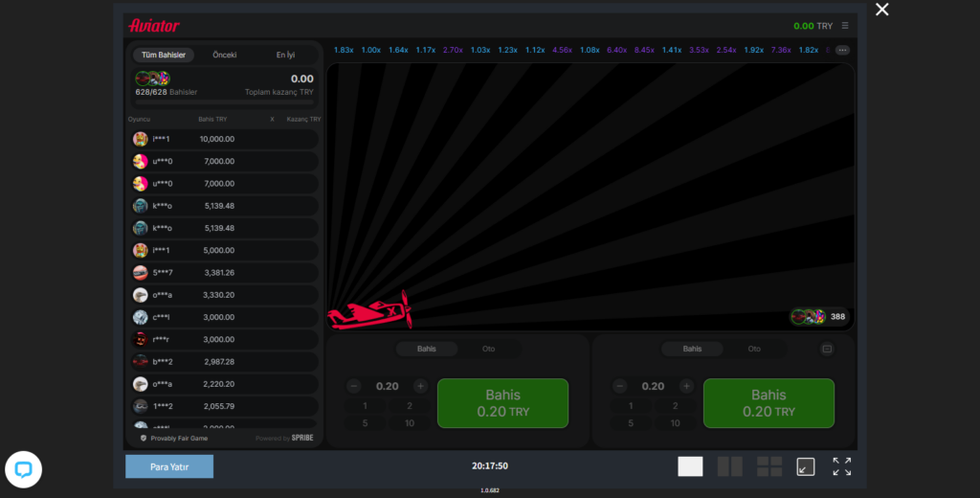Switch left bet panel to Oto mode
The height and width of the screenshot is (498, 980).
point(489,350)
